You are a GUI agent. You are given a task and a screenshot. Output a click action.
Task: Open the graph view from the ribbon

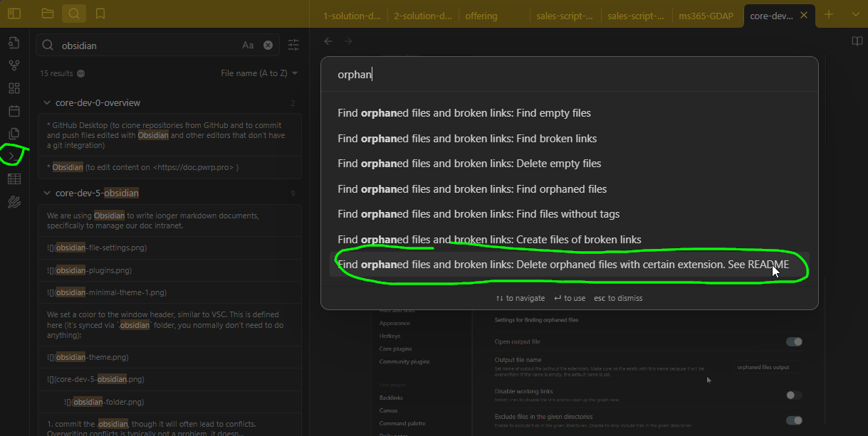[14, 65]
